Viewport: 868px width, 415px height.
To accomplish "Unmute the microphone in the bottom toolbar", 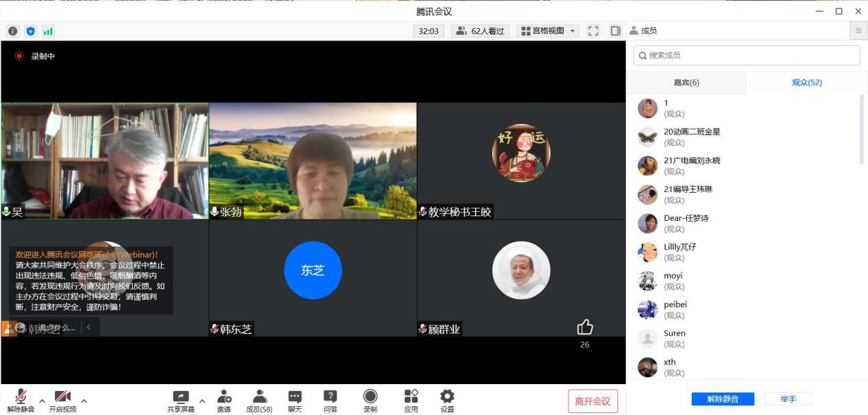I will (21, 401).
